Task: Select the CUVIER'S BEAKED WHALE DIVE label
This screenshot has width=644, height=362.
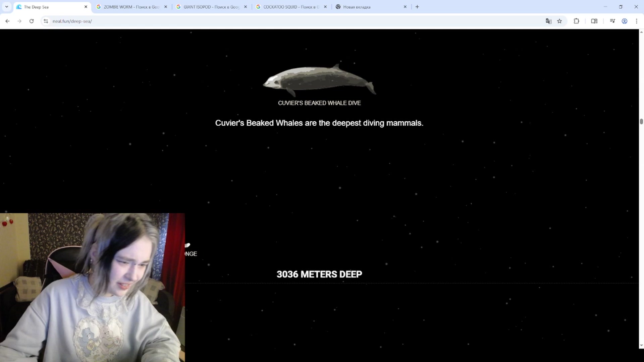Action: pyautogui.click(x=319, y=103)
